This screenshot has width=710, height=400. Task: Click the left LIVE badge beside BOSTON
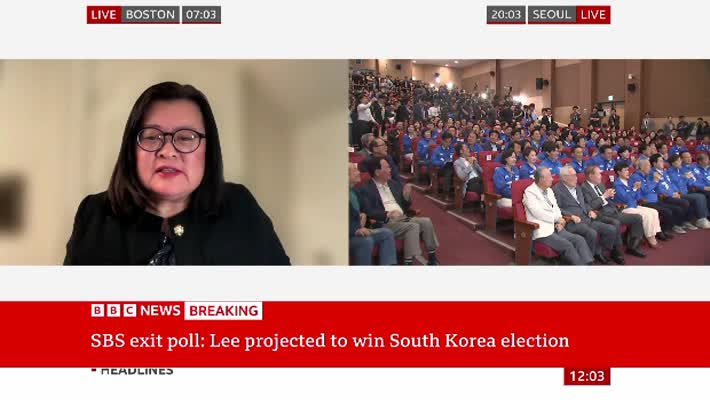click(104, 14)
